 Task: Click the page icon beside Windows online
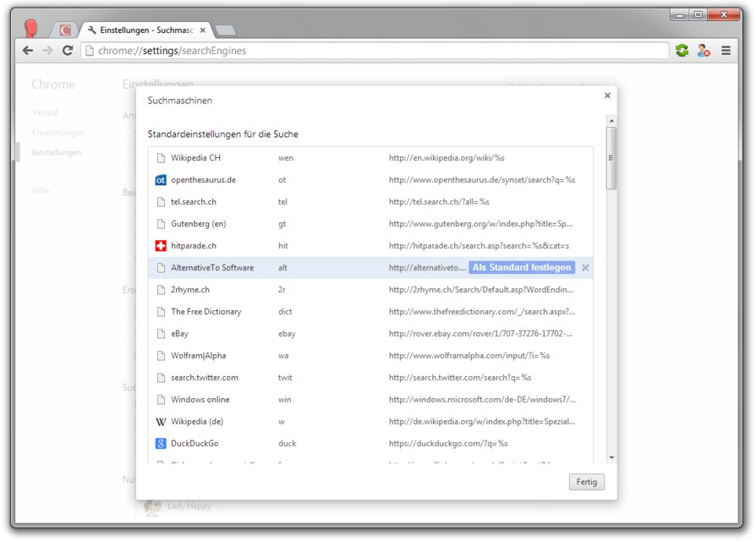point(161,399)
